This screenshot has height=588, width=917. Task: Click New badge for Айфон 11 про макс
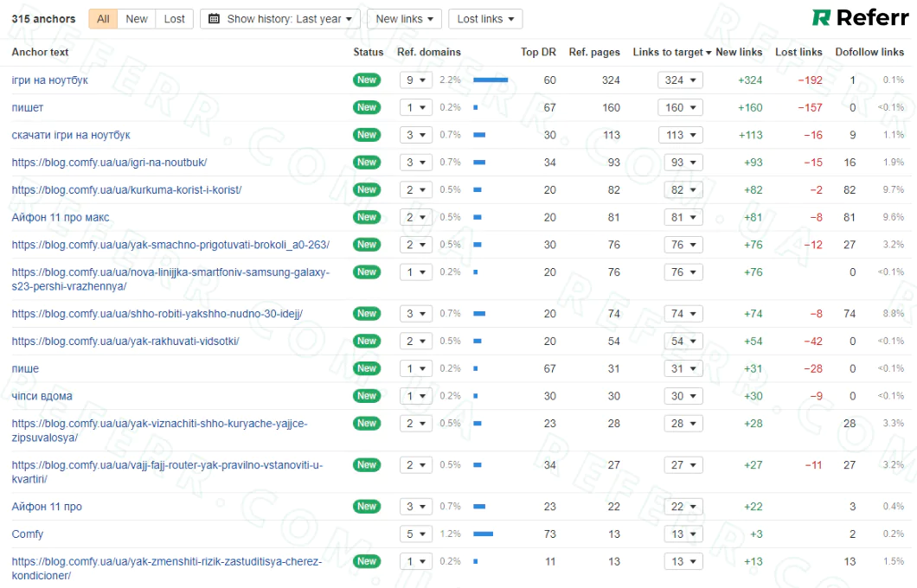pos(367,217)
